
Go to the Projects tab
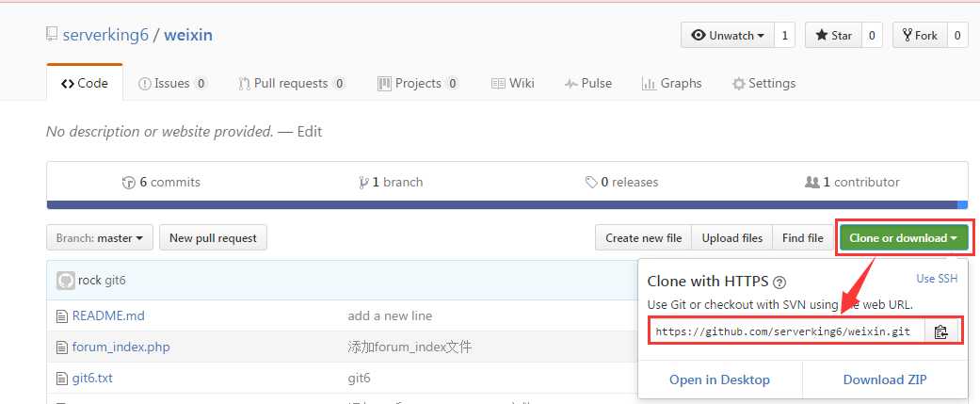click(x=418, y=83)
